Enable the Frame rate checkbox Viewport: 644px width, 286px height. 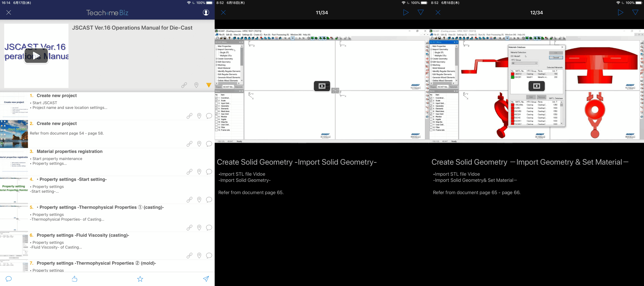coord(217,130)
